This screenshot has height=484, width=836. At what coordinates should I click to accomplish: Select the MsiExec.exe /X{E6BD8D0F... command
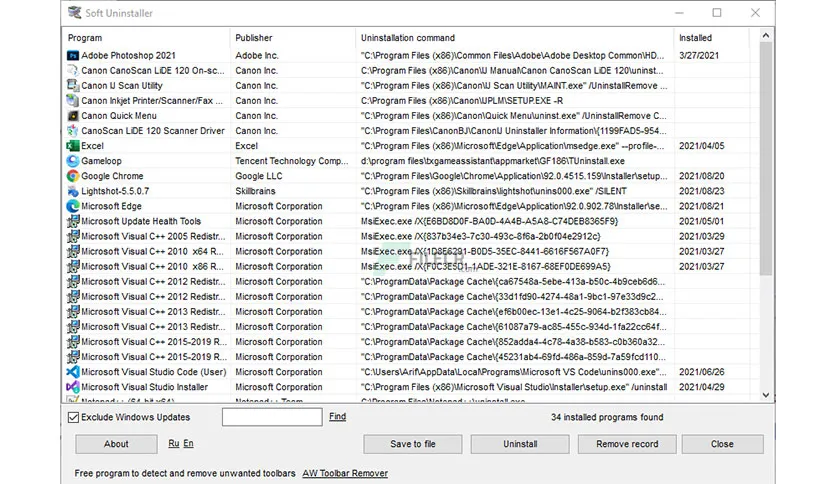tap(489, 221)
